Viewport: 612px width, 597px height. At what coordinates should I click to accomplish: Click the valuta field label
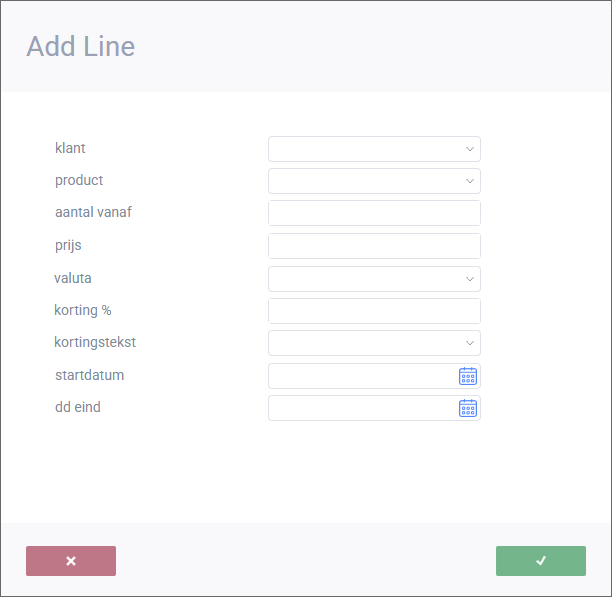point(73,278)
